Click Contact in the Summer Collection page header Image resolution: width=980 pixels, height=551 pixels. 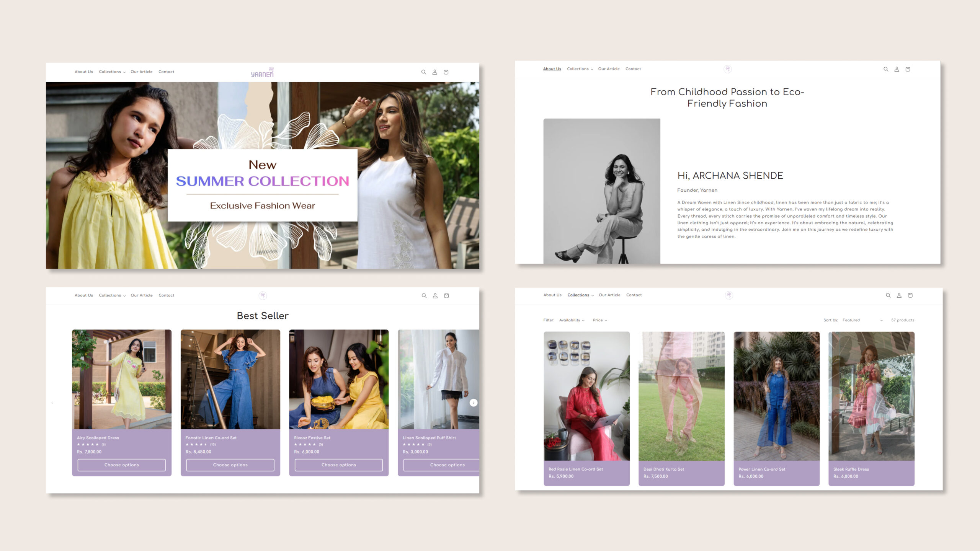[166, 72]
